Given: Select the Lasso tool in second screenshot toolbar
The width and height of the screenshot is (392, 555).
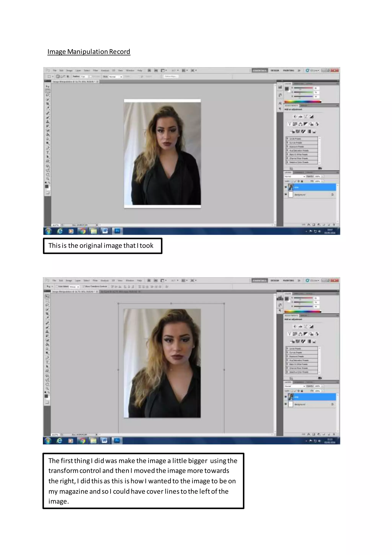Looking at the screenshot, I should [47, 305].
